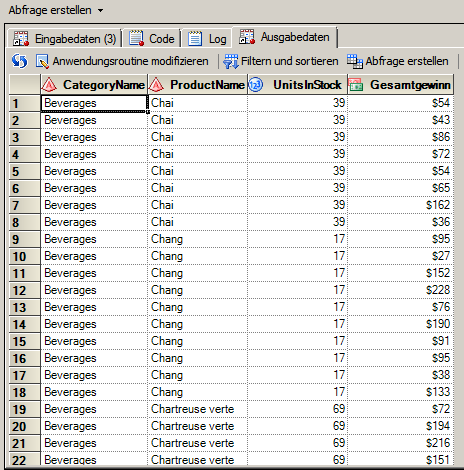This screenshot has width=464, height=470.
Task: Click the $133 cell in row 18
Action: click(x=401, y=392)
